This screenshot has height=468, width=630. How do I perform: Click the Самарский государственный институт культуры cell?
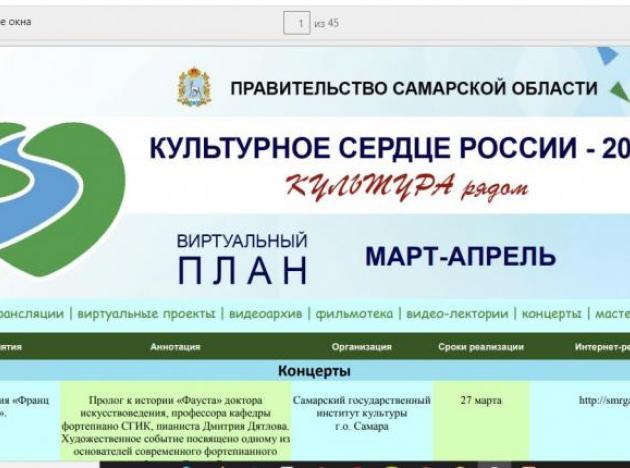coord(362,413)
